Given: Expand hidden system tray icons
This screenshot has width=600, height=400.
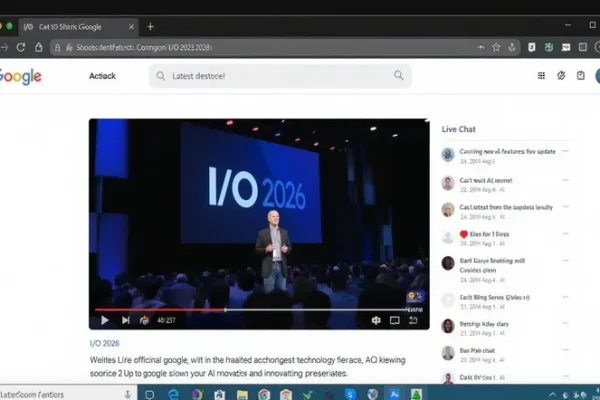Looking at the screenshot, I should pos(552,394).
